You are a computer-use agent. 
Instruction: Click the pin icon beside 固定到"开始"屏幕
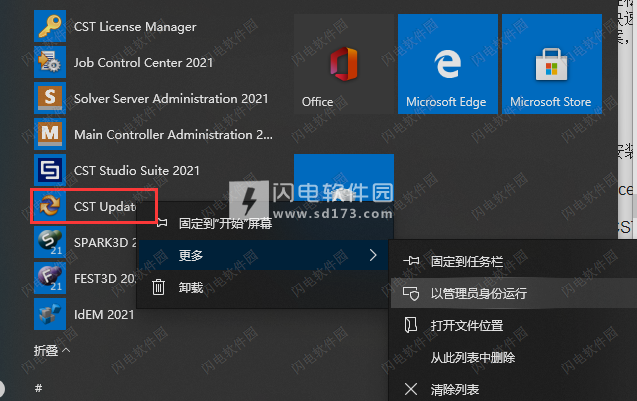pos(162,223)
